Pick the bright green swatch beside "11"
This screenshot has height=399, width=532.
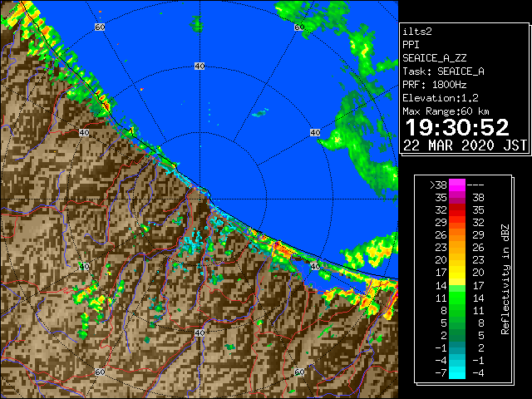tap(456, 298)
